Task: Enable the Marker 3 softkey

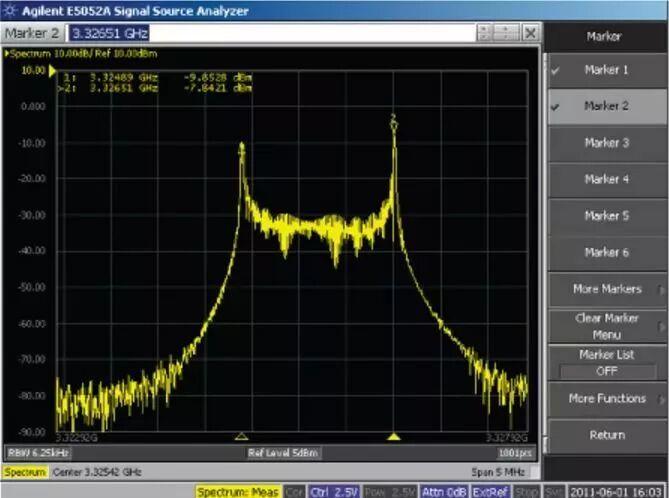Action: point(607,143)
